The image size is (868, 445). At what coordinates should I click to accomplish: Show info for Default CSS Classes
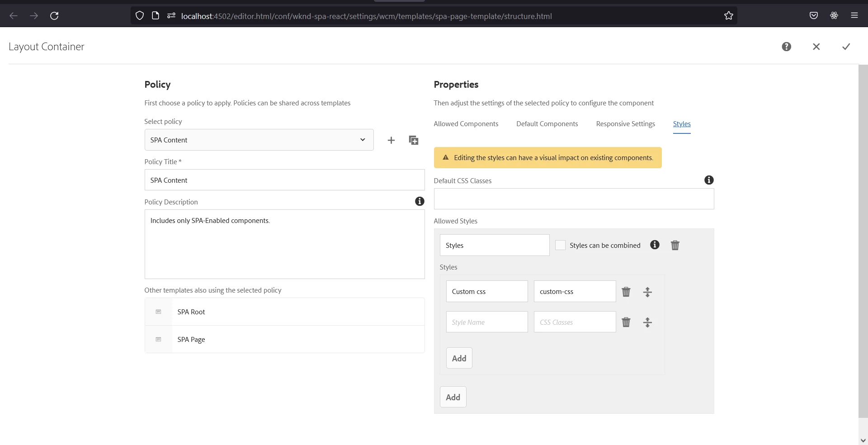(709, 180)
